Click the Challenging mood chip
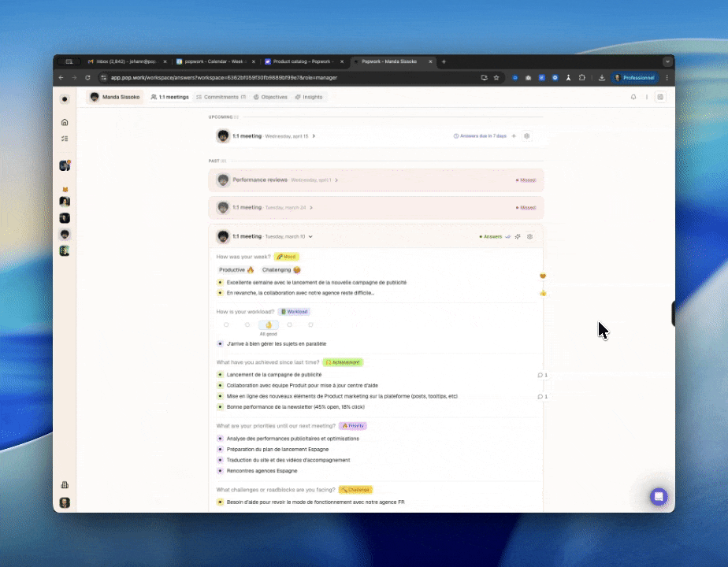Screen dimensions: 728x567 point(281,270)
